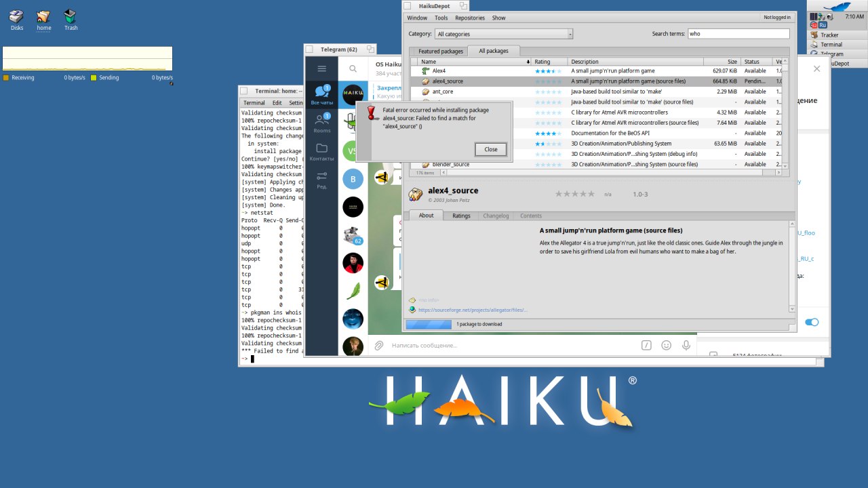
Task: Select Telegram Rooms folder icon
Action: tap(321, 123)
